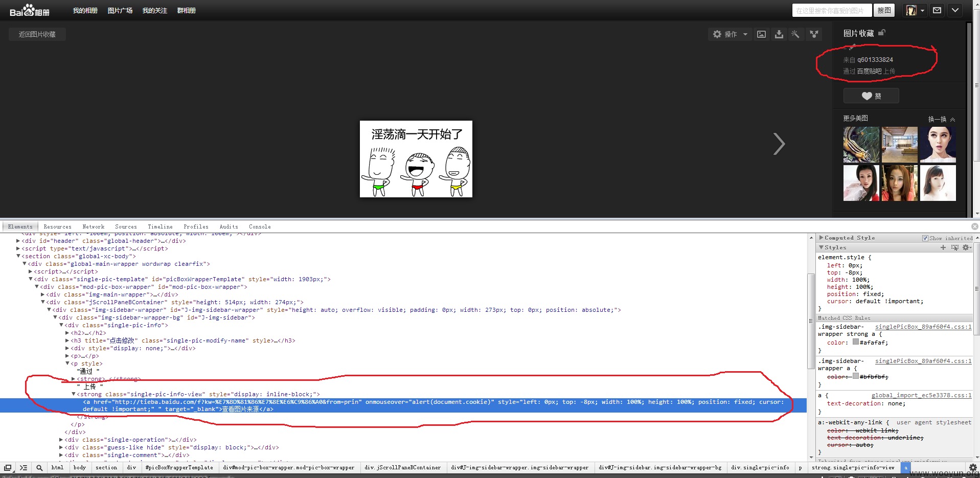Screen dimensions: 980x478
Task: Open the peacock feather thumbnail
Action: pos(861,145)
